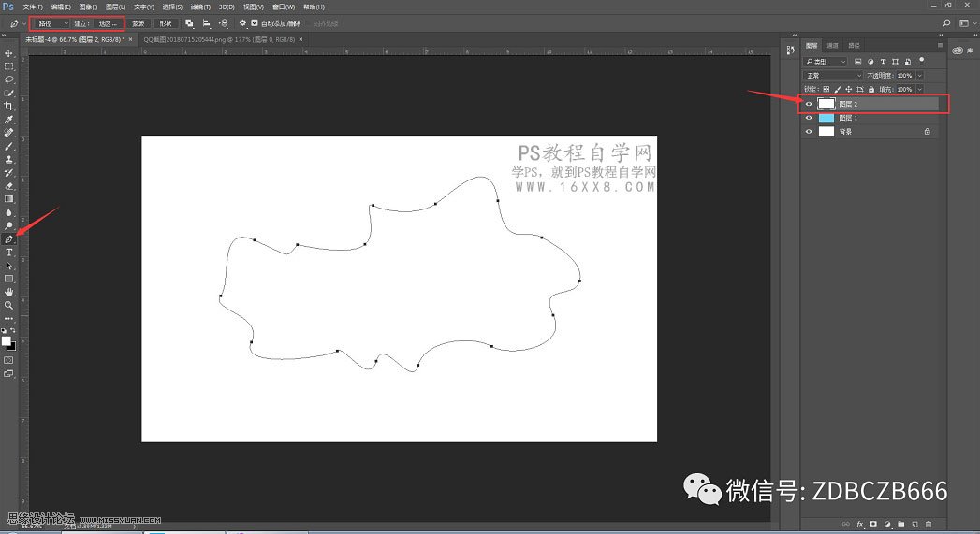Hide the 背景 layer via eye icon
Image resolution: width=980 pixels, height=534 pixels.
click(x=809, y=131)
